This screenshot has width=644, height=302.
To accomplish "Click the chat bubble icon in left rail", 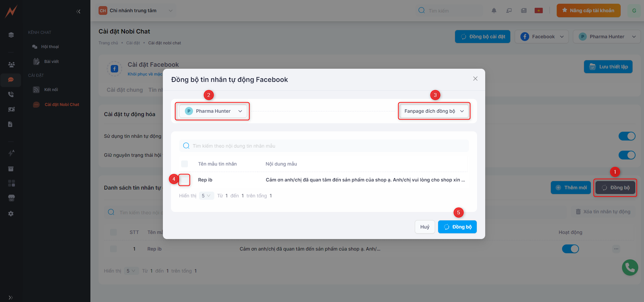I will (11, 80).
